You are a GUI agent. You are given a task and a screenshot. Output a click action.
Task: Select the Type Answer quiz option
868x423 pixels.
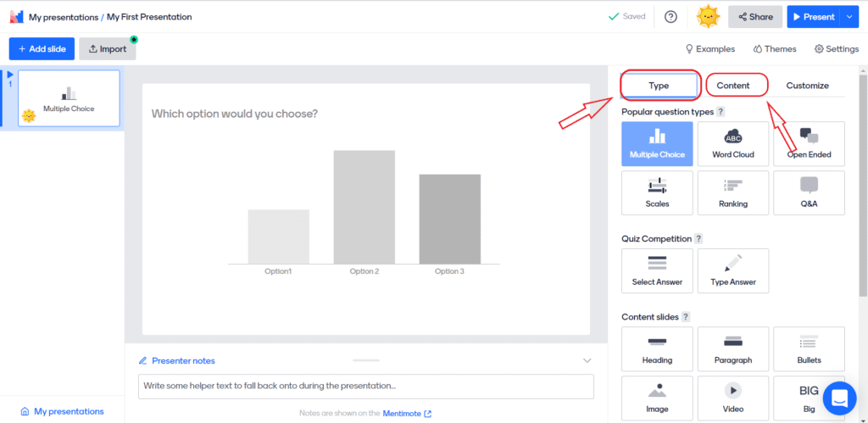[x=733, y=270]
